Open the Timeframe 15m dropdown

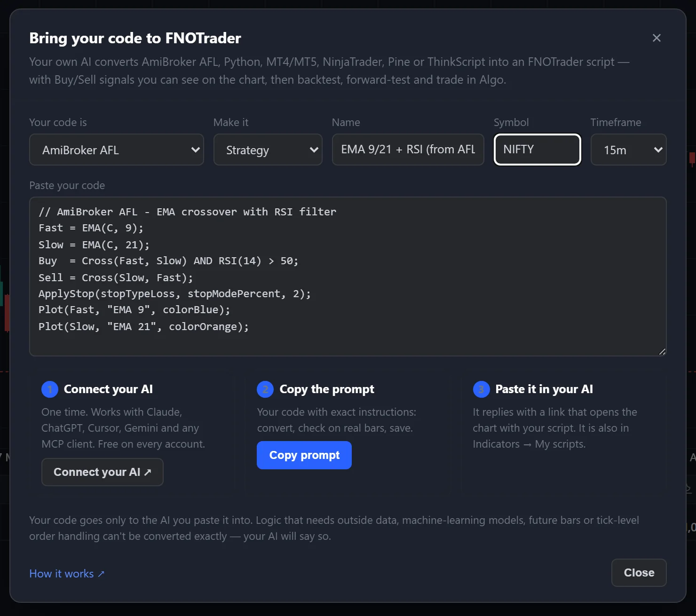[x=628, y=150]
